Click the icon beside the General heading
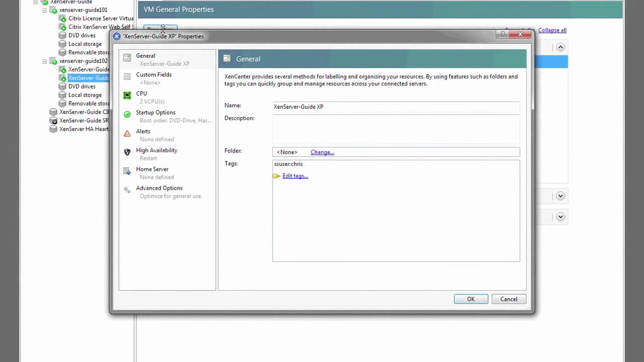644x362 pixels. coord(227,58)
